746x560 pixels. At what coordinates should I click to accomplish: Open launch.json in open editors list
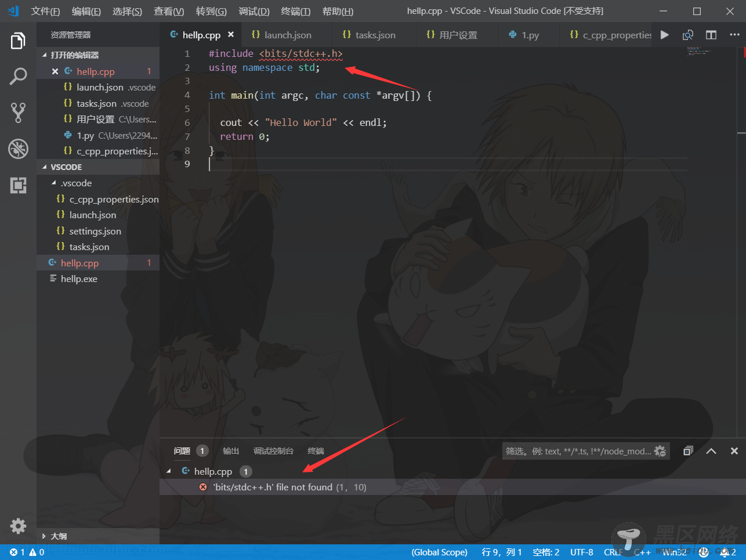coord(98,88)
